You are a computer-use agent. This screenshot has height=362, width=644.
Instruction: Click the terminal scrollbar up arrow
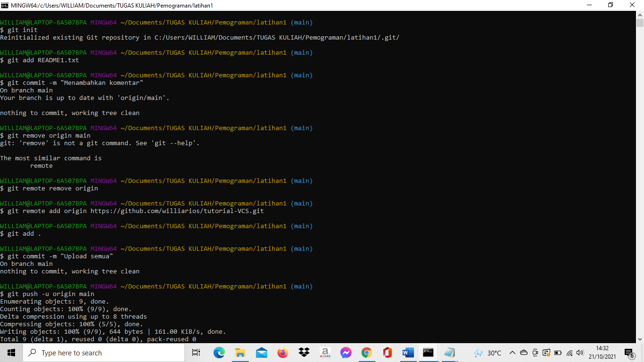tap(640, 14)
